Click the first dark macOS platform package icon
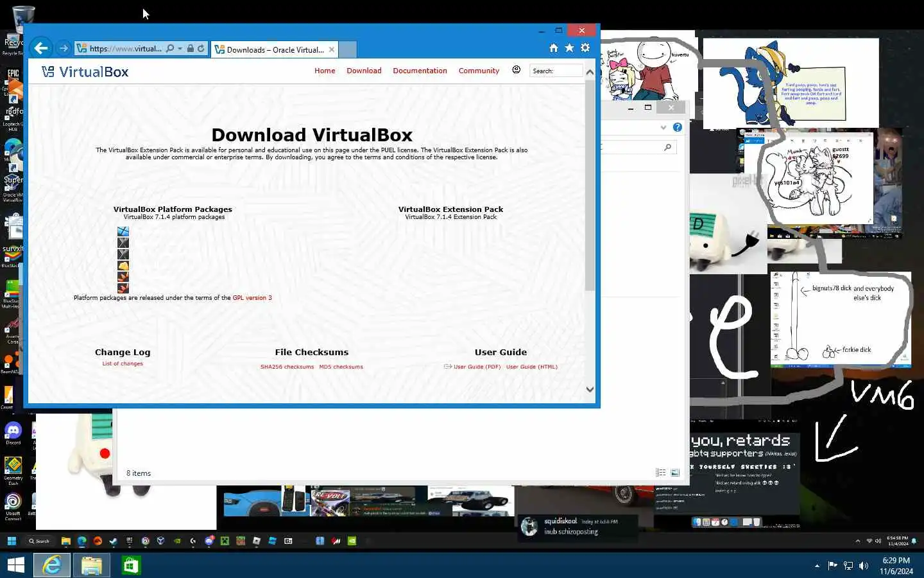The height and width of the screenshot is (578, 924). point(123,243)
